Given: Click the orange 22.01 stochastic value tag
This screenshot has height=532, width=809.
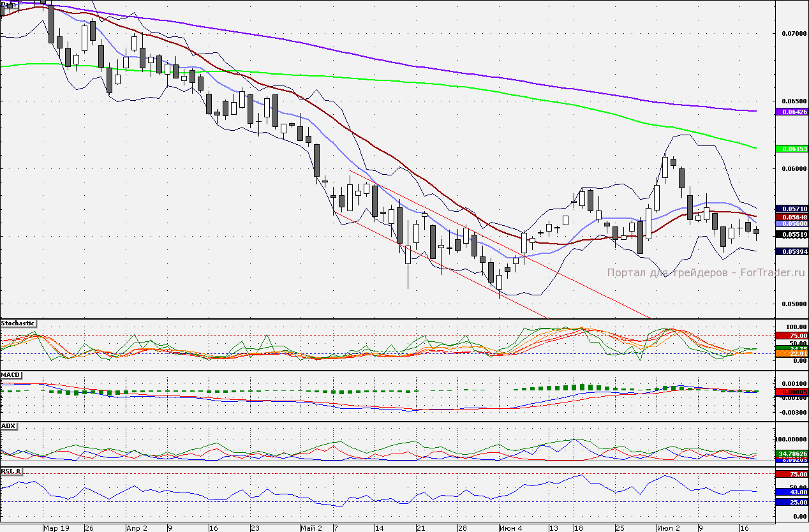Looking at the screenshot, I should pyautogui.click(x=791, y=353).
